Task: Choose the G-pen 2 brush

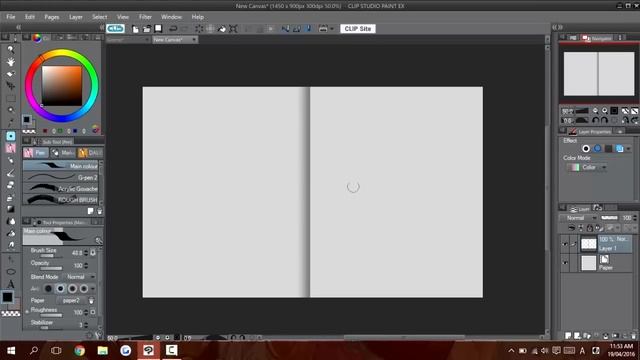Action: 60,177
